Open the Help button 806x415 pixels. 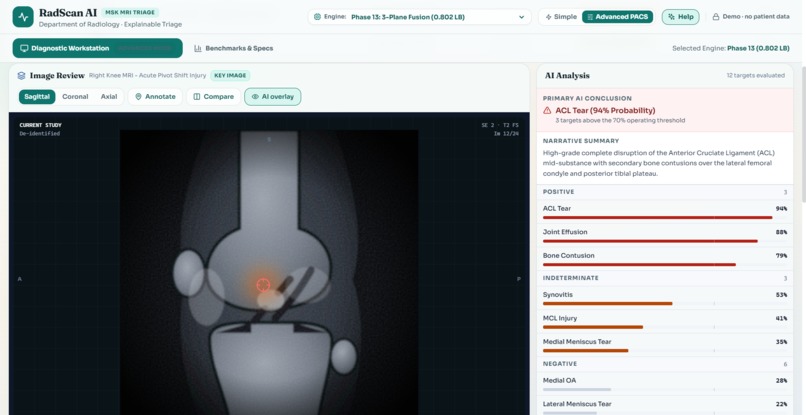681,17
